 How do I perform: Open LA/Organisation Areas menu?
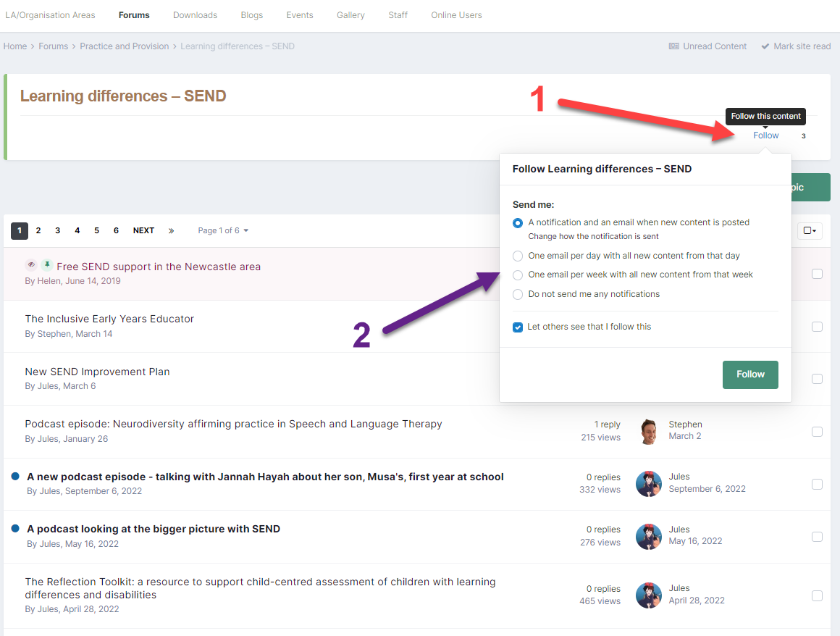[x=50, y=15]
